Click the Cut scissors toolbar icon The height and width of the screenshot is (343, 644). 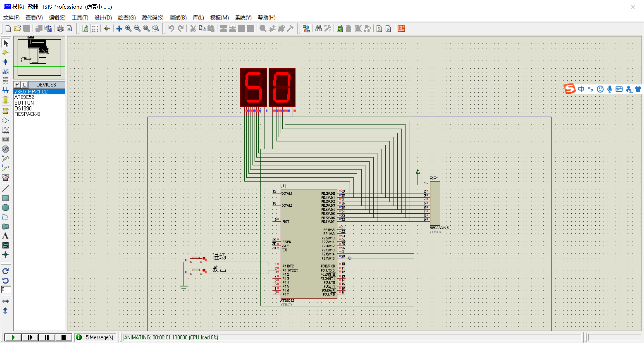(193, 29)
